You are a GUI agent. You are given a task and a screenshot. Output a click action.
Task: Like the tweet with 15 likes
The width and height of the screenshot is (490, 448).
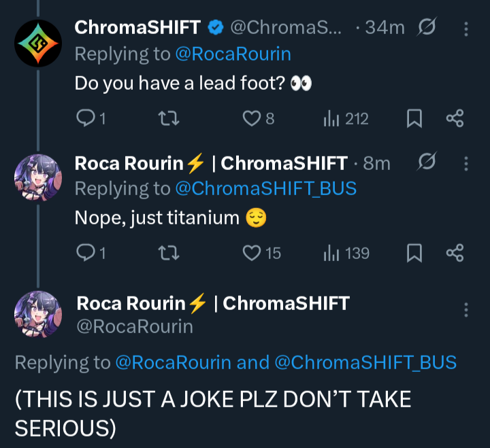252,254
